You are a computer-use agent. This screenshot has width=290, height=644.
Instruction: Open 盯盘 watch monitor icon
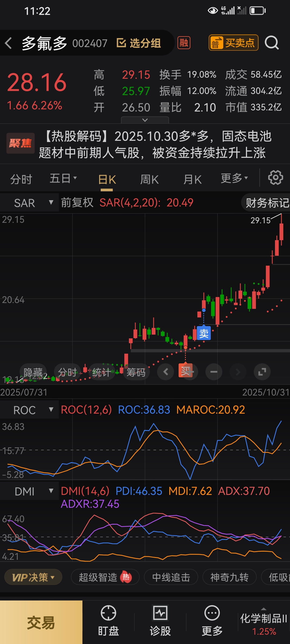pyautogui.click(x=108, y=621)
